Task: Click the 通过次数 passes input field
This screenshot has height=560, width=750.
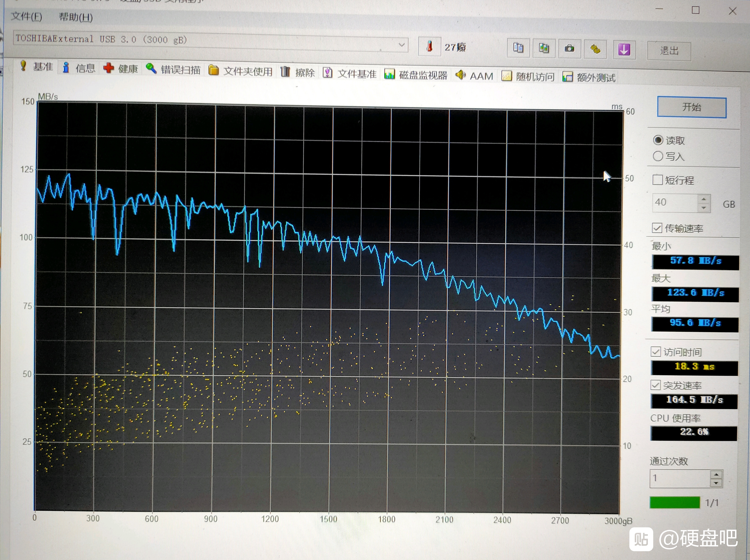Action: (x=680, y=478)
